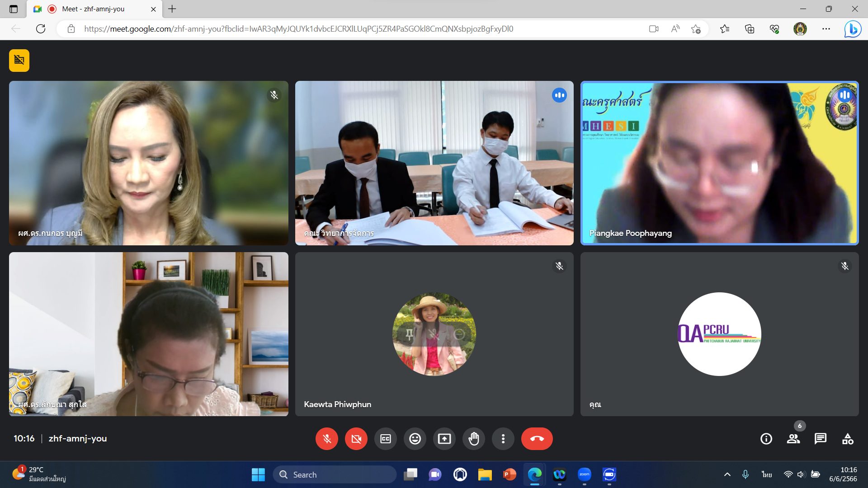The image size is (868, 488).
Task: Open the browser Settings and more menu
Action: pos(826,29)
